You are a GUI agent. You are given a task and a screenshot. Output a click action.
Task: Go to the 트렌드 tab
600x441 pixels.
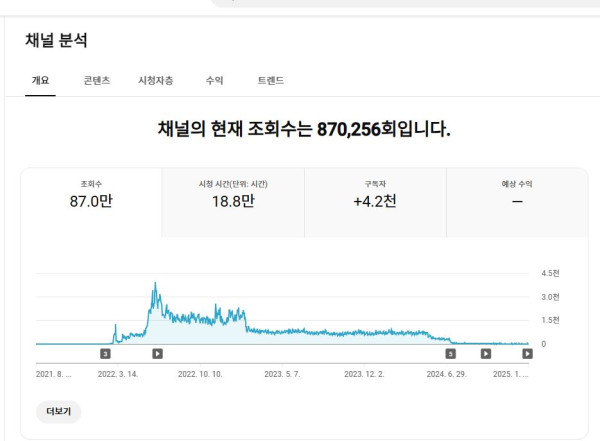point(270,80)
